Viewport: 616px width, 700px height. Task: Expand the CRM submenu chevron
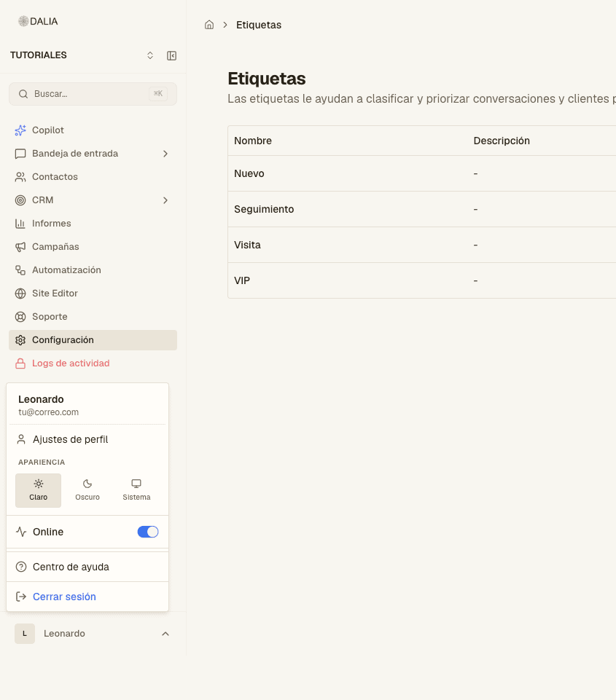coord(165,200)
